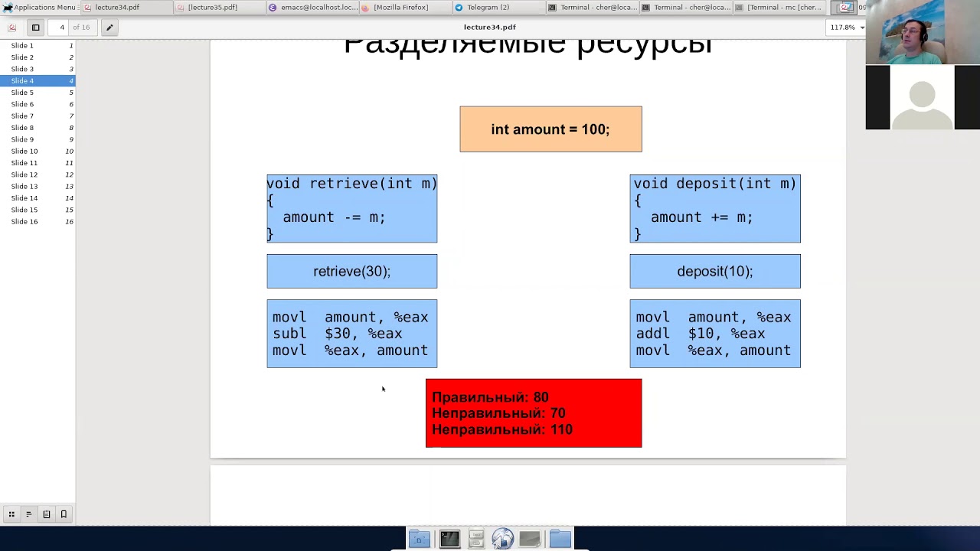Show annotations view in sidebar
Screen dimensions: 980x551
[47, 514]
